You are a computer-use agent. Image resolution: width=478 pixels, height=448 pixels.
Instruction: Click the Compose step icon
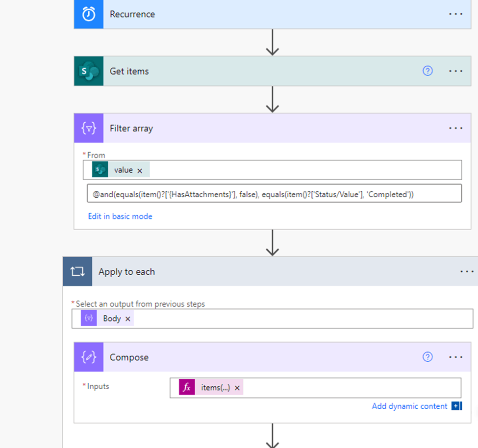point(89,357)
